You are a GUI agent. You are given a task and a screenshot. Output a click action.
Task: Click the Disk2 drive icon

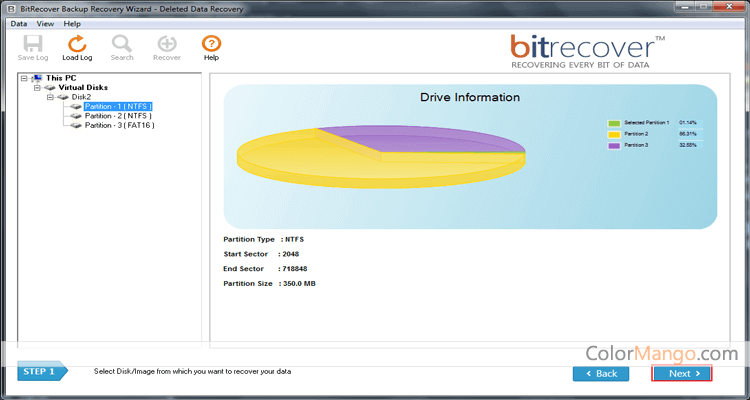tap(63, 97)
